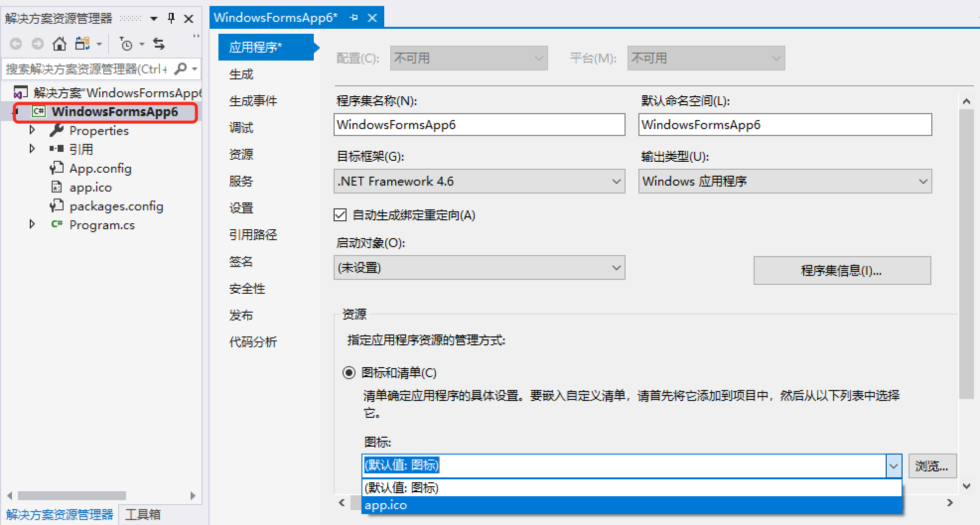Viewport: 980px width, 525px height.
Task: Close the Solution Explorer panel
Action: pyautogui.click(x=189, y=19)
